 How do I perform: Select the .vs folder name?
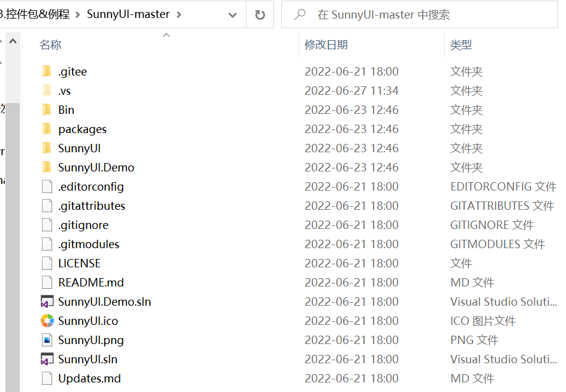click(65, 91)
